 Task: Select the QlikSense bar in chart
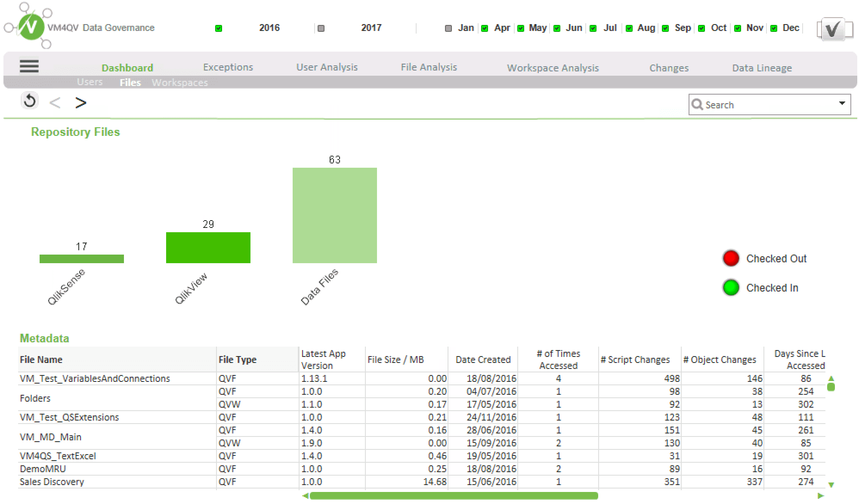82,258
